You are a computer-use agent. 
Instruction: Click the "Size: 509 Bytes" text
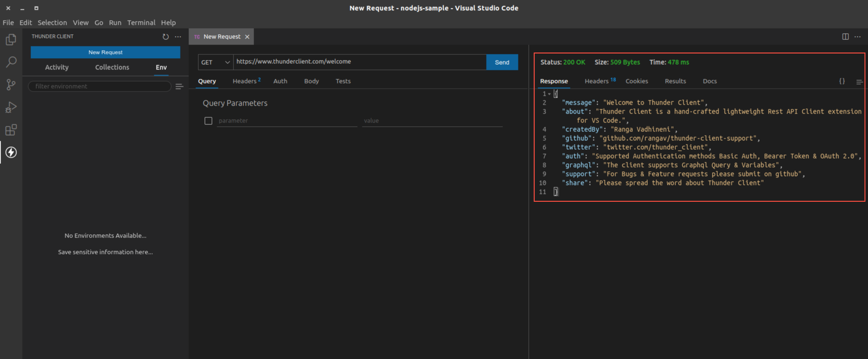(x=617, y=62)
